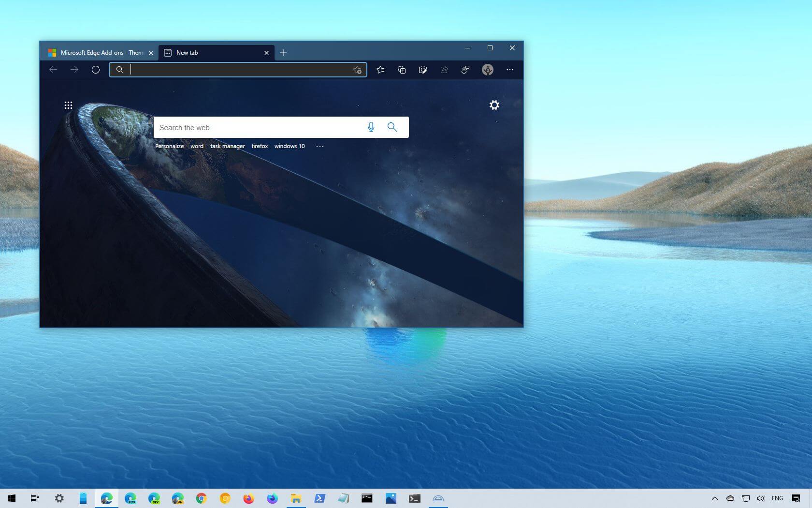
Task: Open the user profile avatar
Action: (487, 70)
